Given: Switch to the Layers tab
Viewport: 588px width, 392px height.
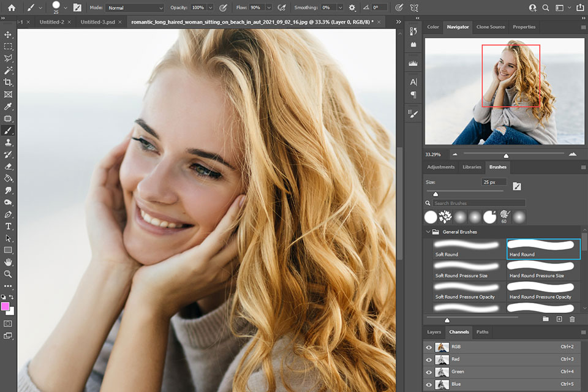Looking at the screenshot, I should click(434, 332).
